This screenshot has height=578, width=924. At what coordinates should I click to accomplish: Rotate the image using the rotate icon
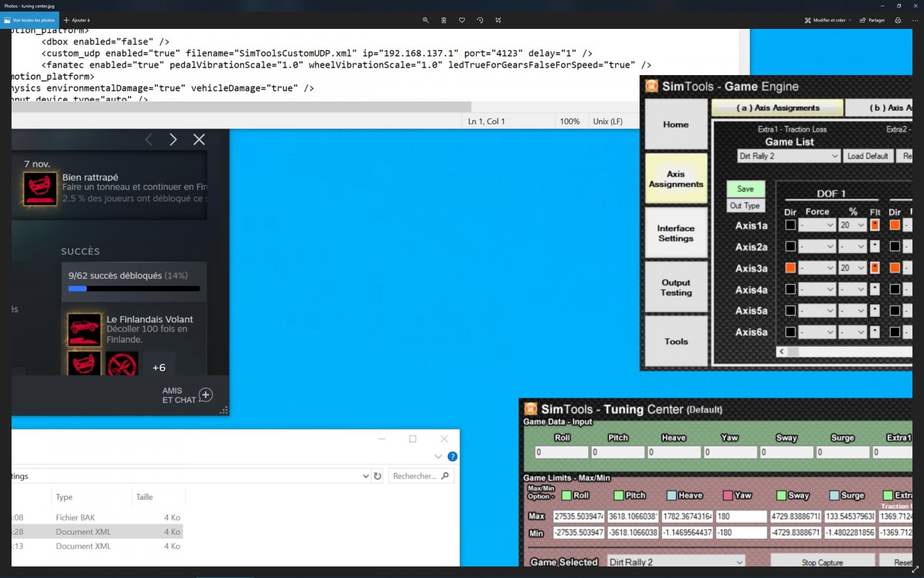point(480,20)
